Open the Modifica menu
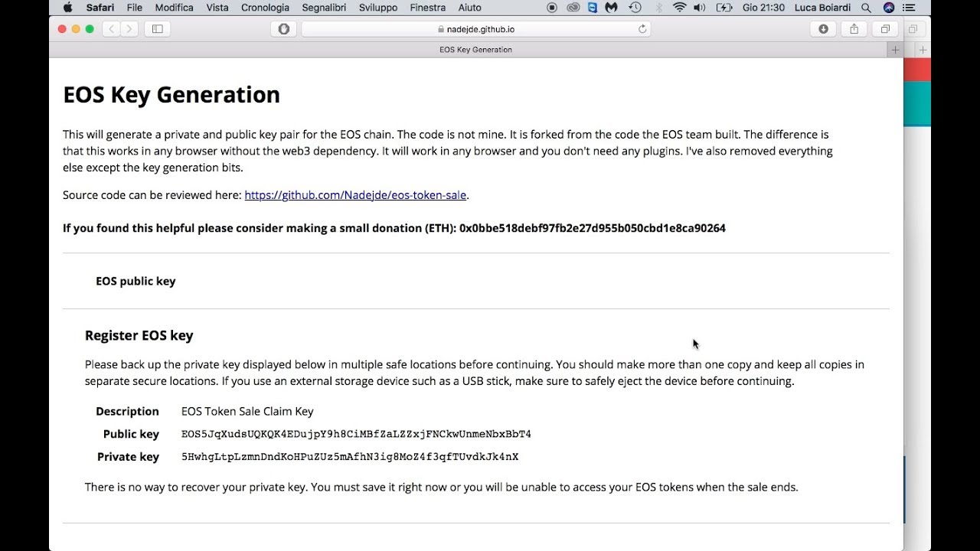 click(x=174, y=8)
